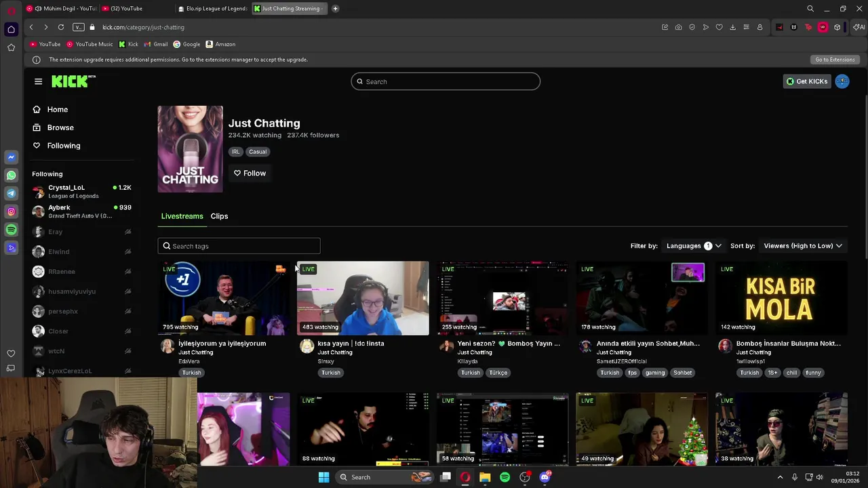Click the send/flow arrow icon in the address bar

click(x=705, y=27)
